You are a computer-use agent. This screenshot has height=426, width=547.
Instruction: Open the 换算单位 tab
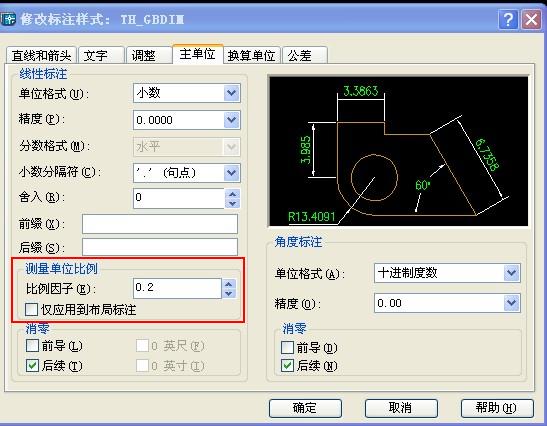[x=252, y=55]
